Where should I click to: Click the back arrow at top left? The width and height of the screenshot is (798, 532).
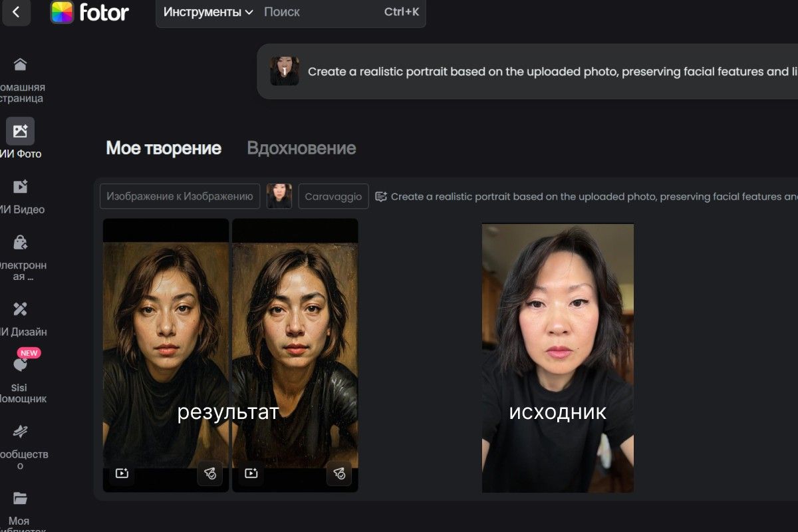point(16,12)
